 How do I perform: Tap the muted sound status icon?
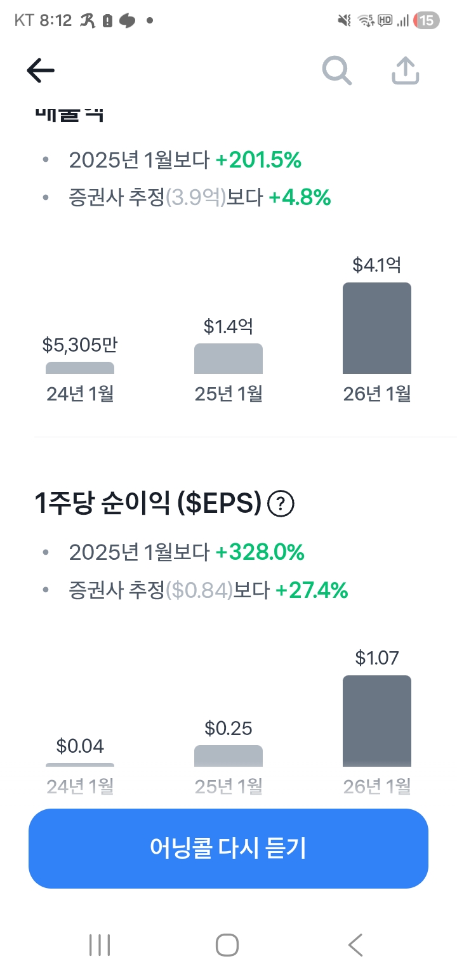point(344,21)
